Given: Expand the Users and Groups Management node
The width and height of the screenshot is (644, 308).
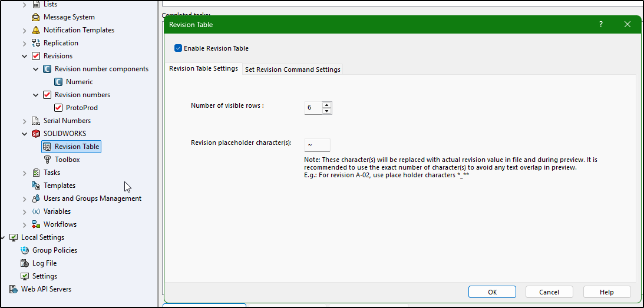Looking at the screenshot, I should click(25, 198).
